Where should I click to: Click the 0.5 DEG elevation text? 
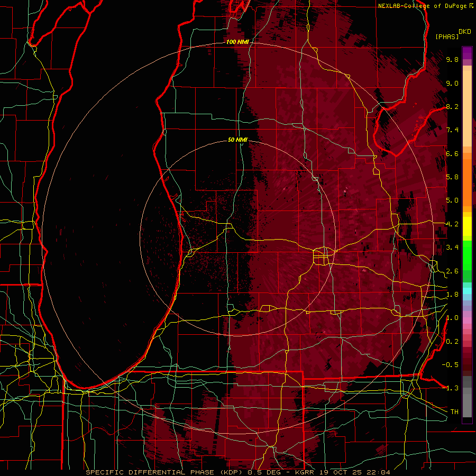(264, 472)
